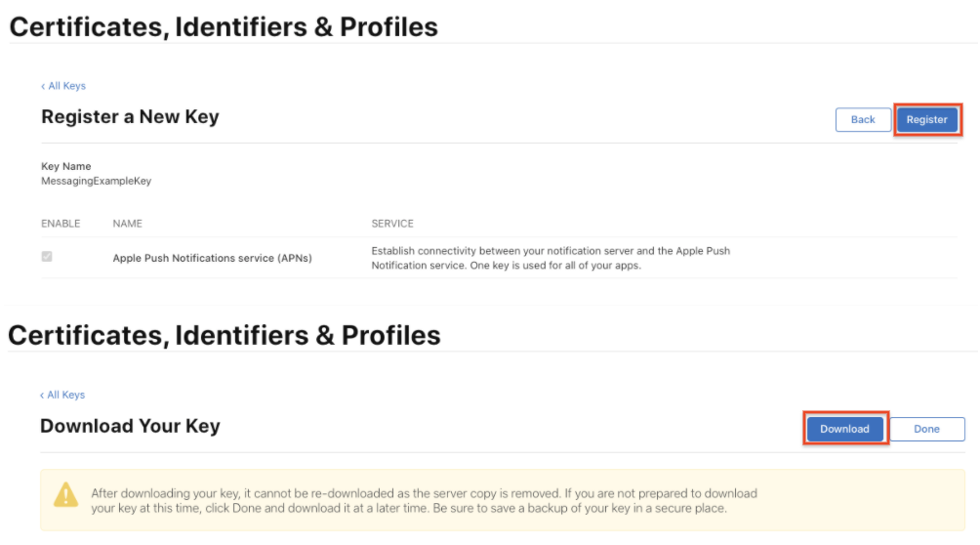Click the APNs service description text

(551, 258)
